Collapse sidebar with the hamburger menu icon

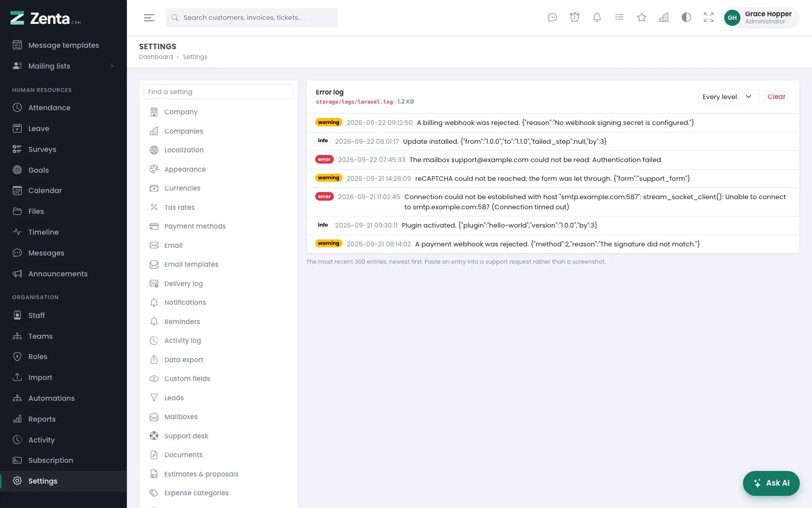(x=149, y=18)
